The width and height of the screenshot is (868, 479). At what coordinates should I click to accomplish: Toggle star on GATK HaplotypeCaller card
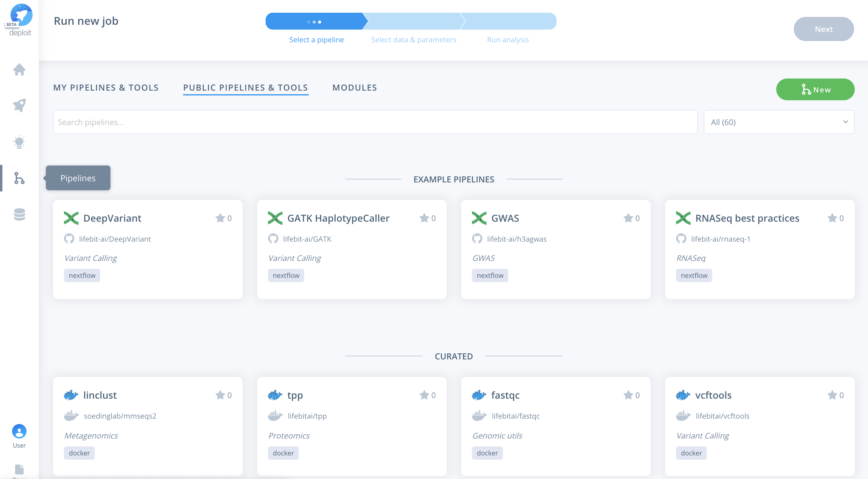[x=424, y=218]
